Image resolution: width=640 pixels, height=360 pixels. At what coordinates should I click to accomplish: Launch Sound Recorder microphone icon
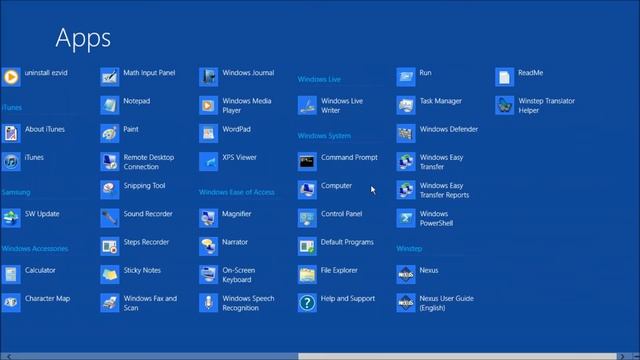[110, 218]
